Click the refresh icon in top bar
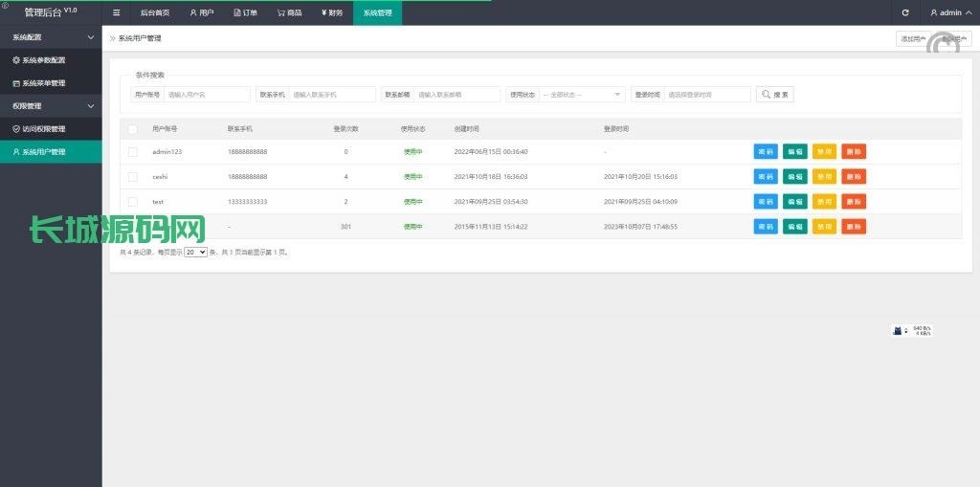 pyautogui.click(x=905, y=12)
